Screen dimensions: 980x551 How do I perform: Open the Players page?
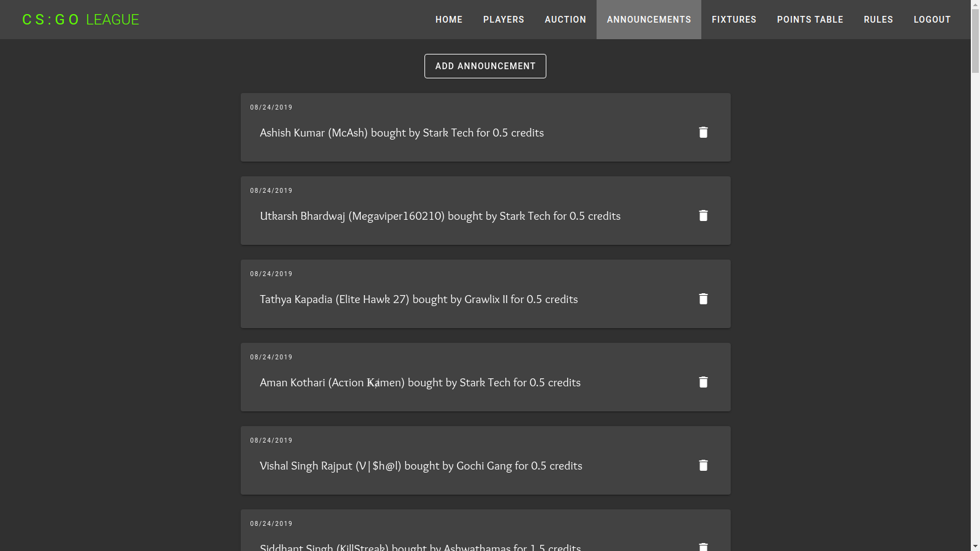pos(503,20)
